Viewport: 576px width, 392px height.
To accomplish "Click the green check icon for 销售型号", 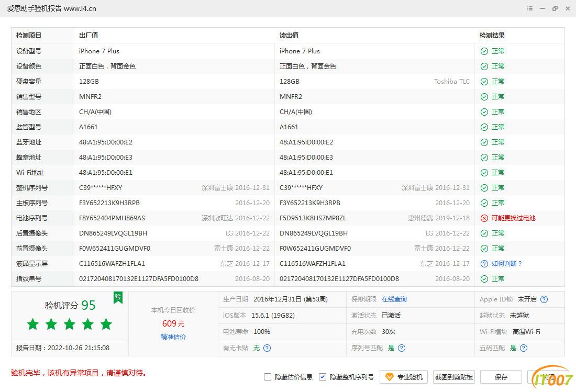I will pyautogui.click(x=484, y=97).
